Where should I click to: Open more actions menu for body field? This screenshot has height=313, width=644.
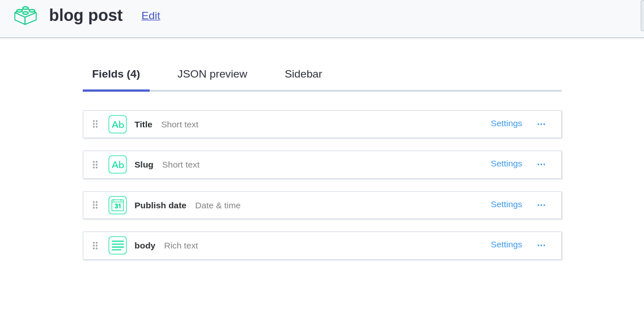(x=541, y=245)
